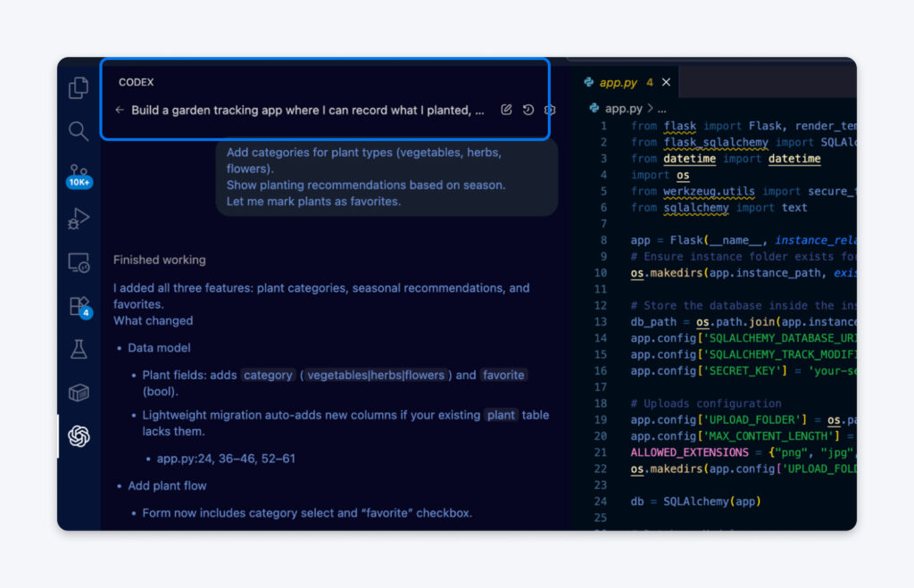Open the Codex panel via the OpenAI logo
914x588 pixels.
coord(79,436)
